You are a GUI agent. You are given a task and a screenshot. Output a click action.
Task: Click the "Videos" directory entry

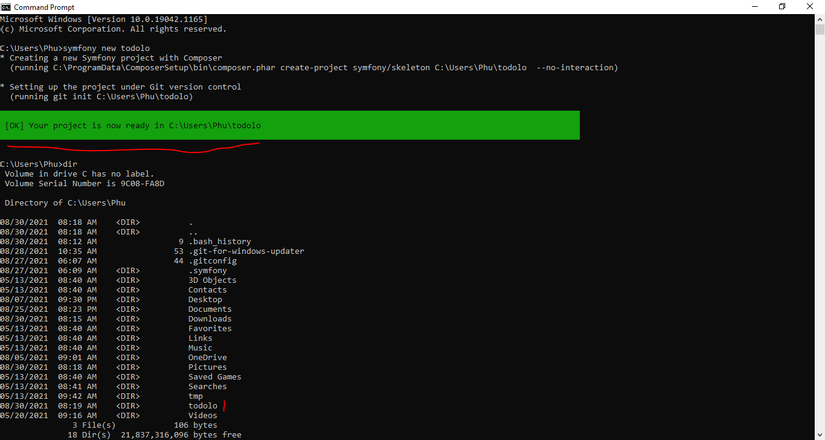click(x=203, y=415)
